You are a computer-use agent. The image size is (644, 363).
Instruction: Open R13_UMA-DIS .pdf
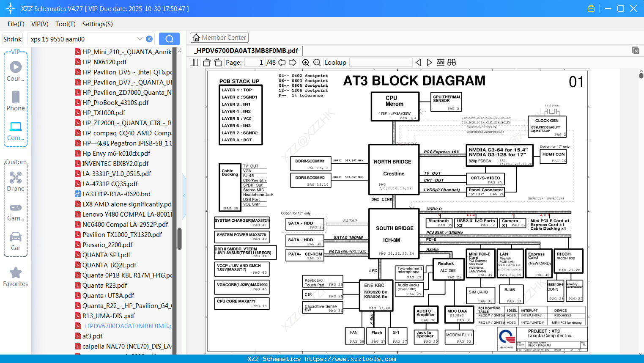click(x=105, y=316)
